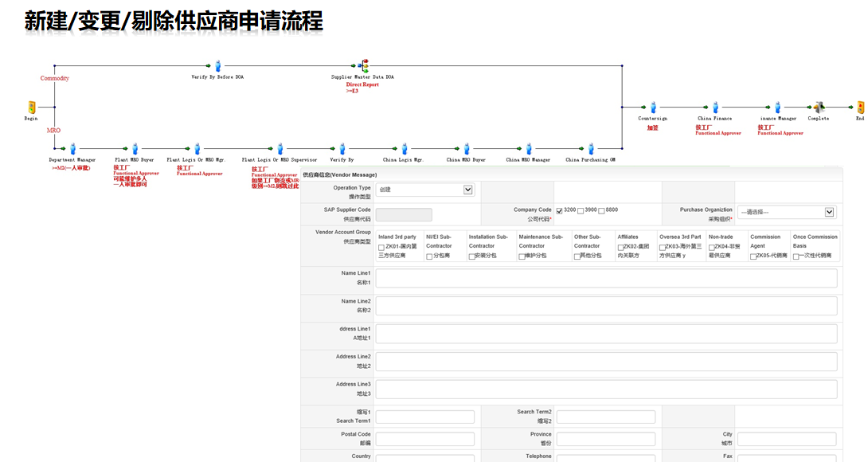Click the City input field
The image size is (868, 462).
point(786,439)
